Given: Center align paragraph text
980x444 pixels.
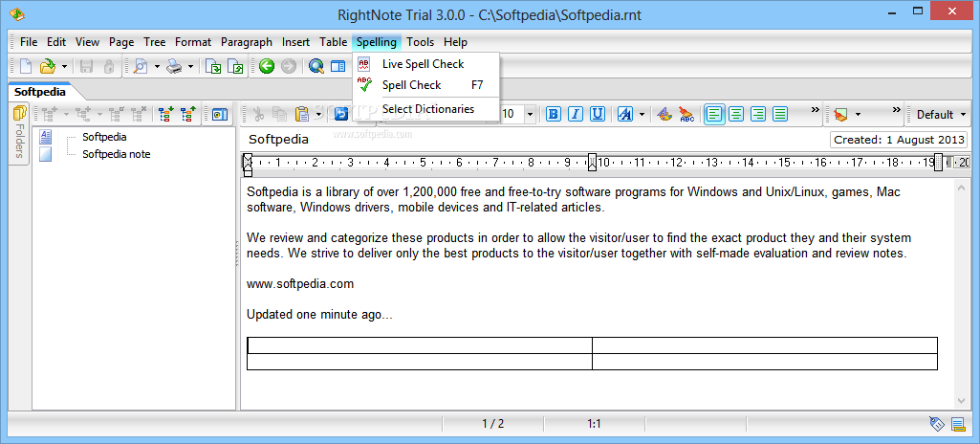Looking at the screenshot, I should [737, 114].
